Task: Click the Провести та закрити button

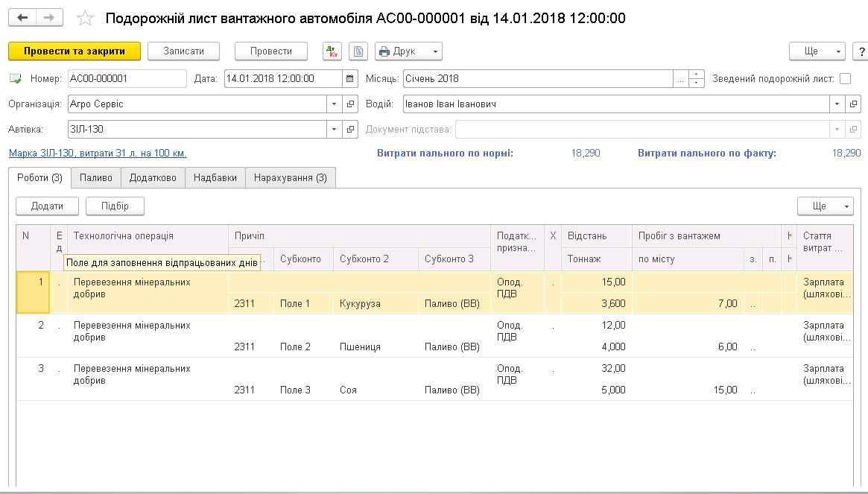Action: point(75,51)
